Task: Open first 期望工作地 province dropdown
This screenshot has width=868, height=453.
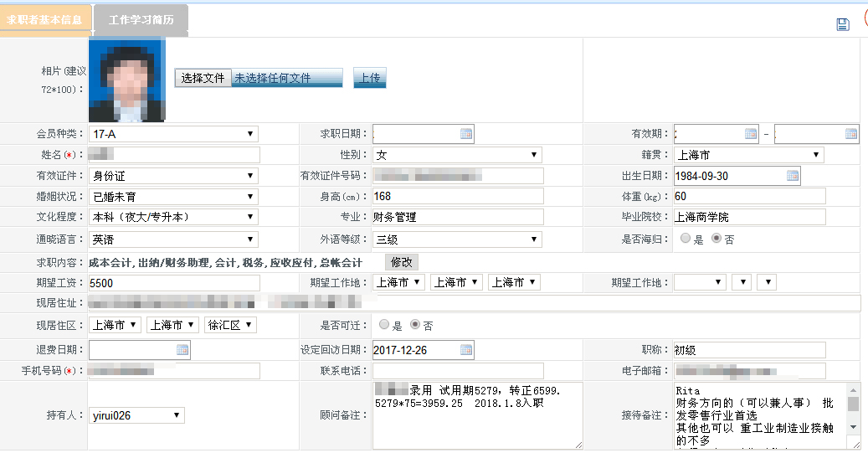Action: pyautogui.click(x=398, y=282)
